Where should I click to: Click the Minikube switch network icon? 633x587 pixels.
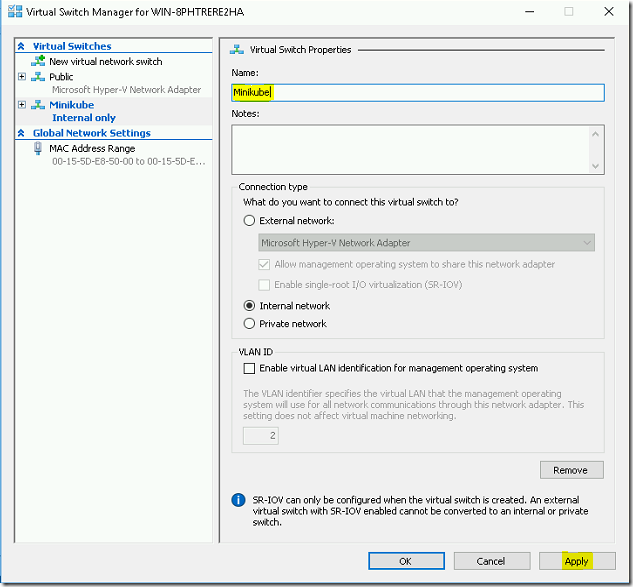click(38, 105)
